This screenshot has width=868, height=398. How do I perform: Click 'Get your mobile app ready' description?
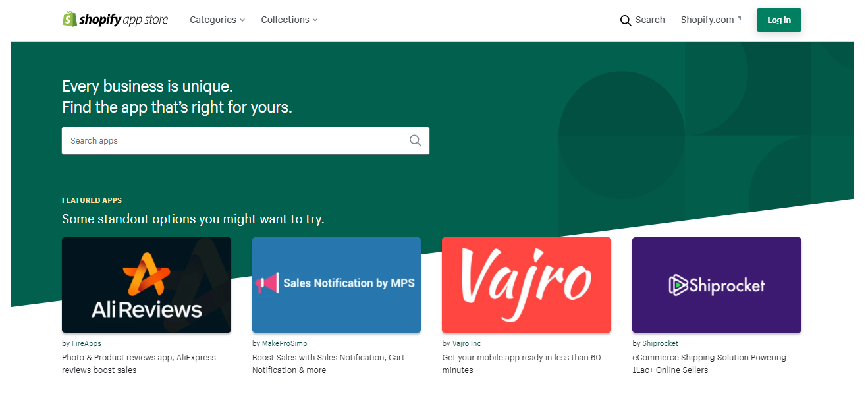[522, 364]
